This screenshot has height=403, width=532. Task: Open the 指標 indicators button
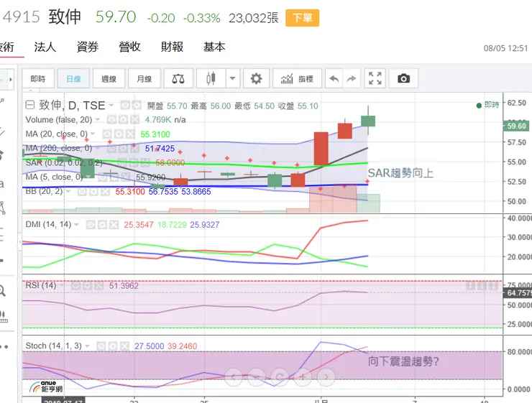297,78
